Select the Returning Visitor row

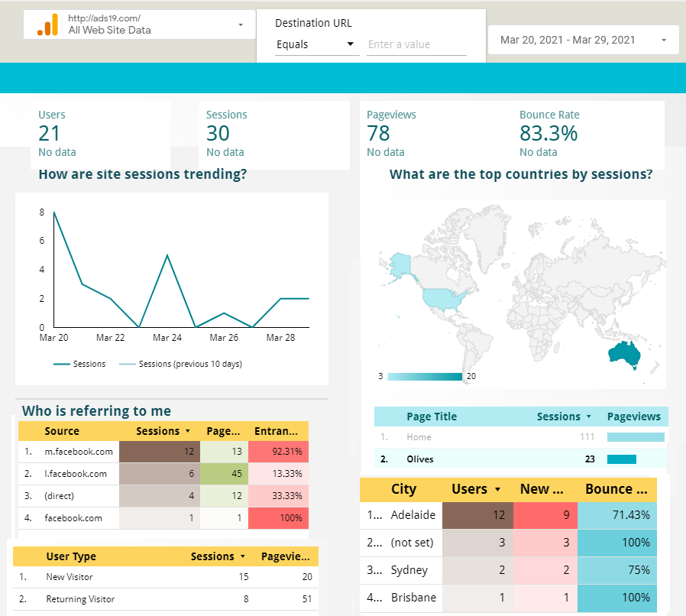[80, 598]
